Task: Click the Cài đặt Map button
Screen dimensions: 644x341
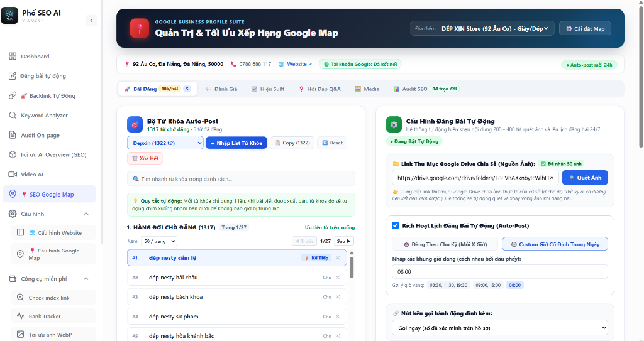Action: click(585, 29)
